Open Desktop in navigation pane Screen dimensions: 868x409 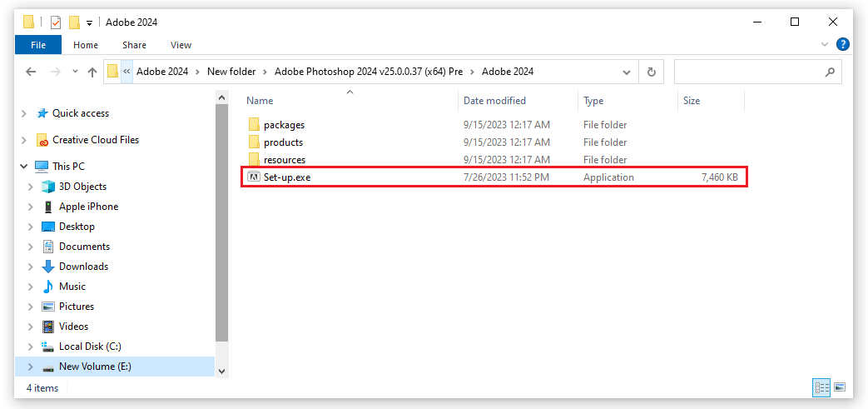click(77, 226)
